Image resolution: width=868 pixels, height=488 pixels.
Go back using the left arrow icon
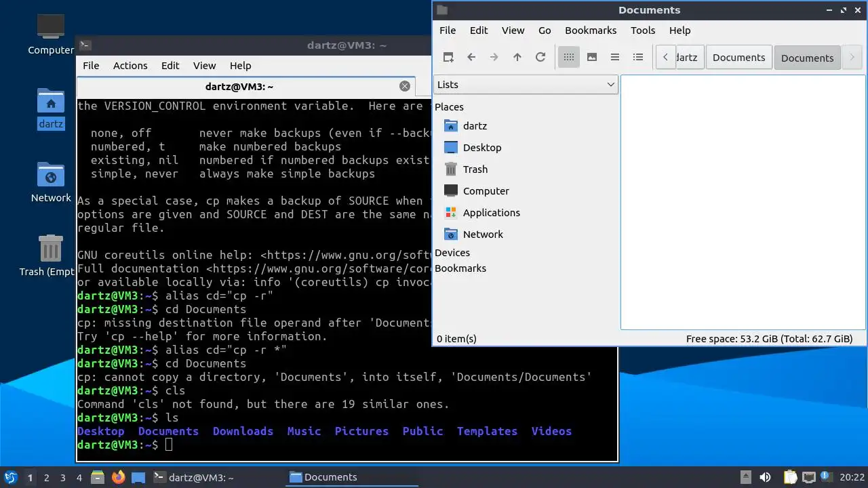point(471,58)
